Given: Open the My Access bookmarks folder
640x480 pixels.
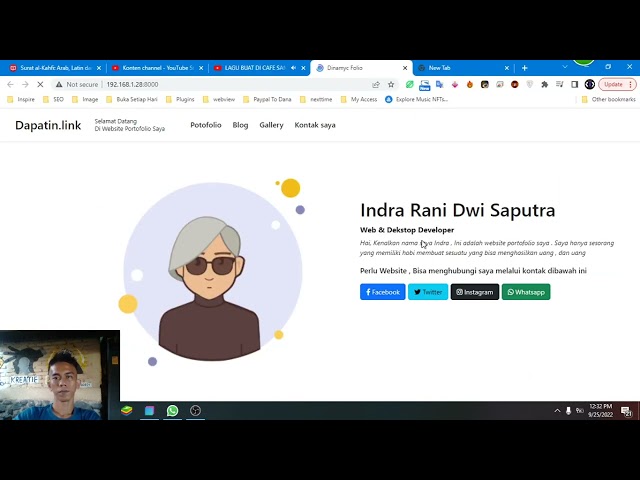Looking at the screenshot, I should click(359, 99).
